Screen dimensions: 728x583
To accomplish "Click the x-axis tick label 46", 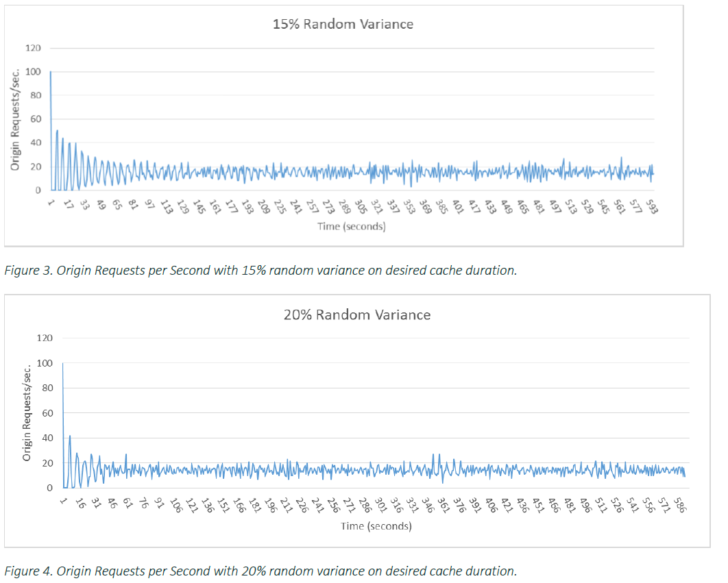I will (x=112, y=503).
